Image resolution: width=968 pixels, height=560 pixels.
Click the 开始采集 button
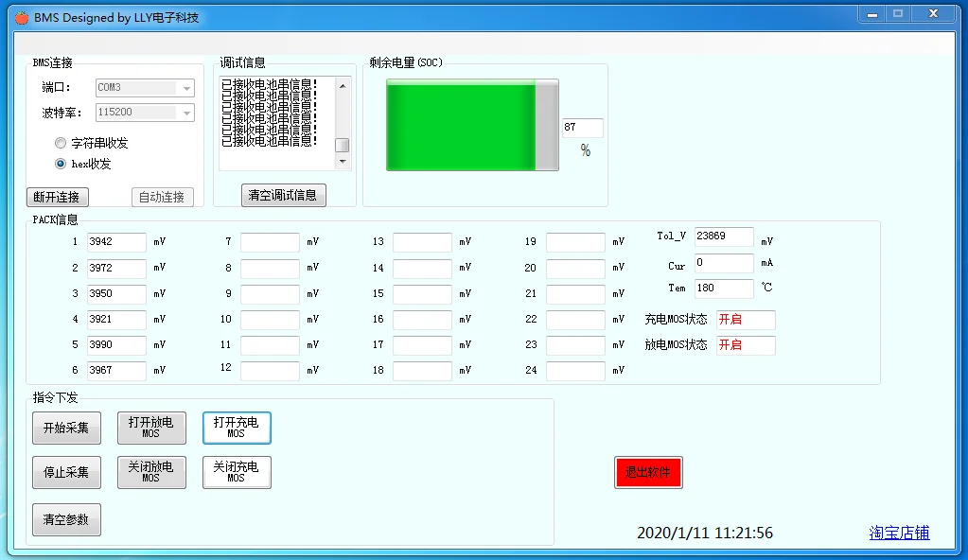click(x=66, y=428)
